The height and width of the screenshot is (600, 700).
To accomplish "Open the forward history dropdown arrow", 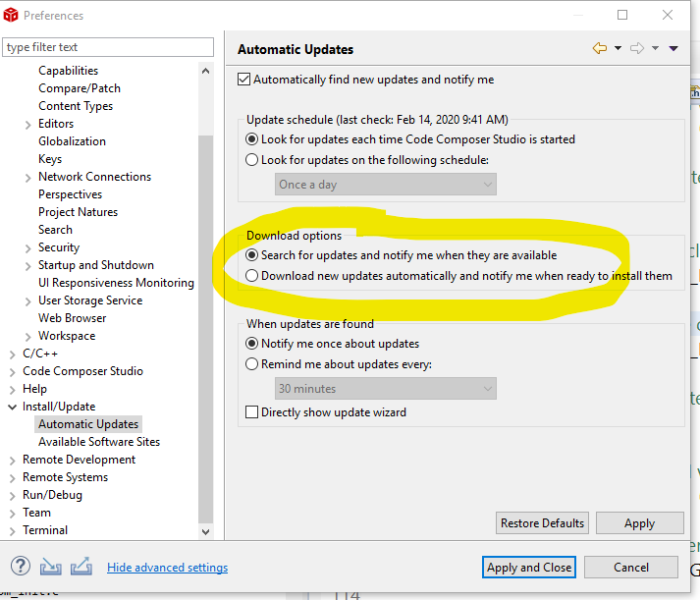I will 655,48.
